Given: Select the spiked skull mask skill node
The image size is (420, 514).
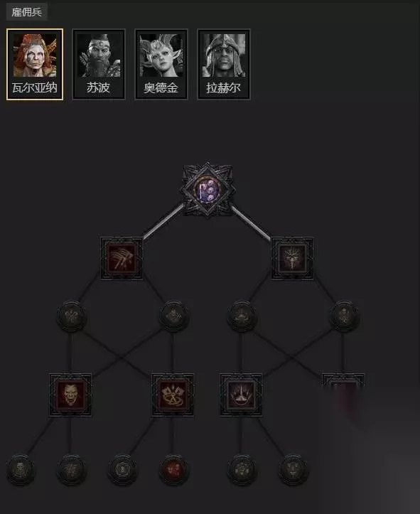Looking at the screenshot, I should click(x=292, y=258).
